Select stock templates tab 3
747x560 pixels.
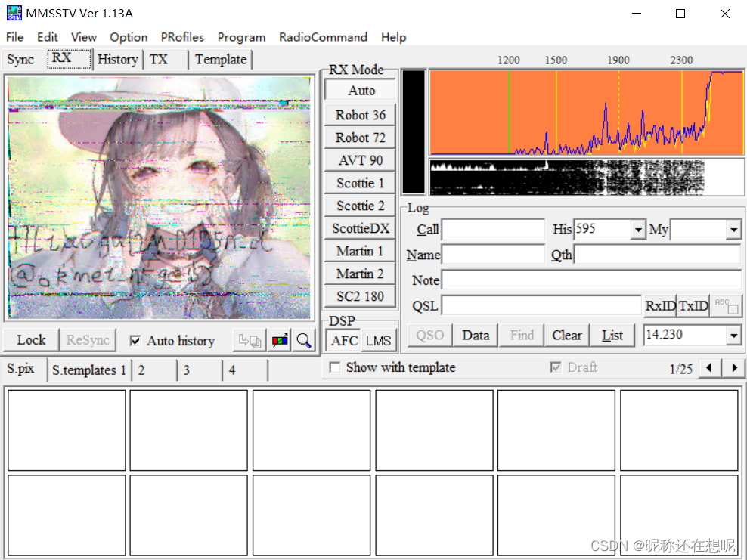pyautogui.click(x=199, y=370)
